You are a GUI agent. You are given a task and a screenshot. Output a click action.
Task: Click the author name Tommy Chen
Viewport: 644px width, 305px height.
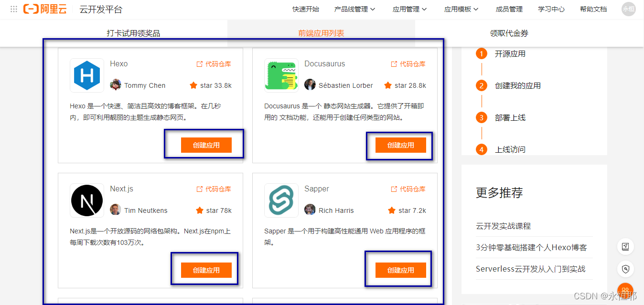click(x=145, y=85)
